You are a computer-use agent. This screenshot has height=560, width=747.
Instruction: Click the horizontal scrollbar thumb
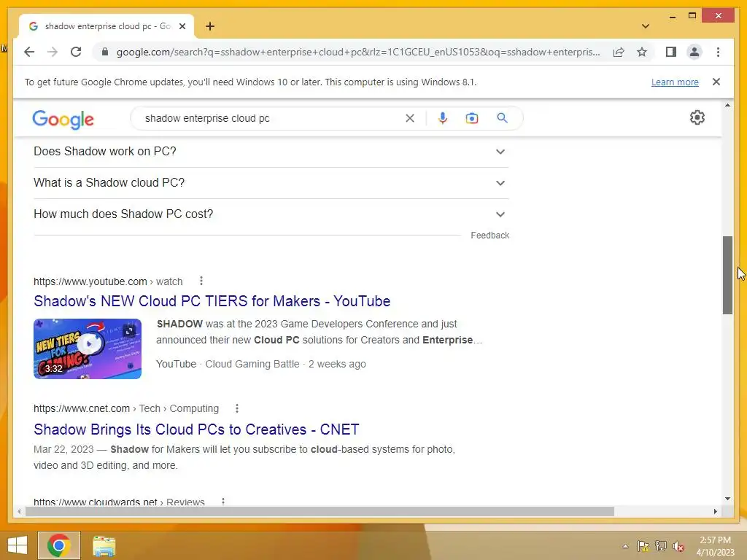pyautogui.click(x=320, y=511)
